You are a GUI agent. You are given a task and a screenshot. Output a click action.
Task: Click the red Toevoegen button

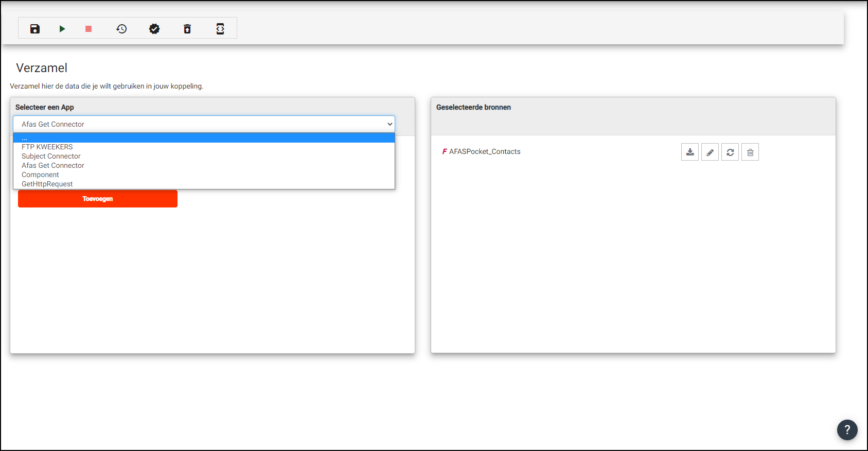pyautogui.click(x=98, y=199)
